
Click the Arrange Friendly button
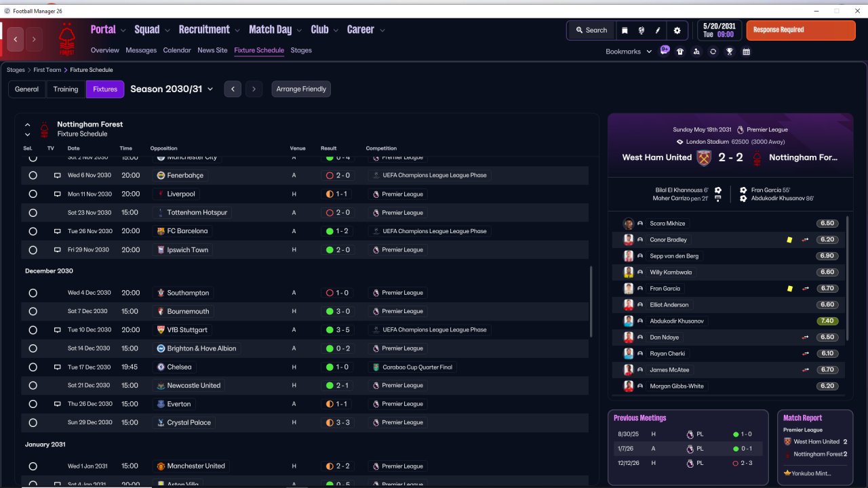(301, 89)
